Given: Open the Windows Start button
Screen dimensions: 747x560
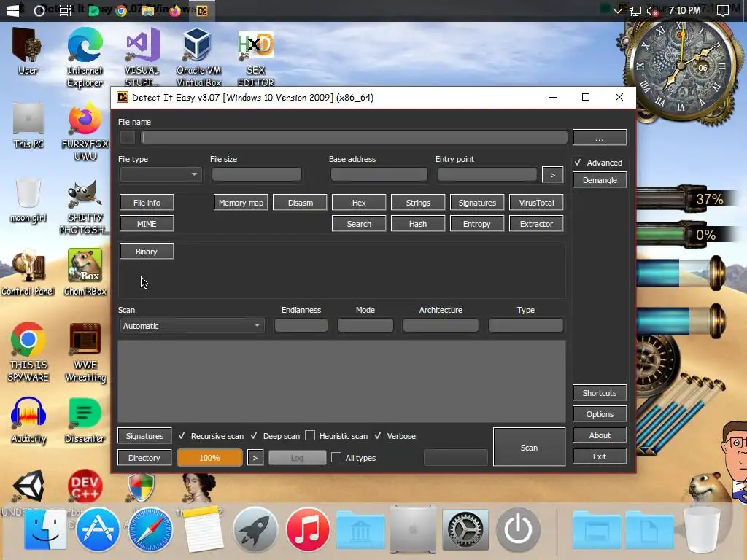Looking at the screenshot, I should (x=13, y=10).
